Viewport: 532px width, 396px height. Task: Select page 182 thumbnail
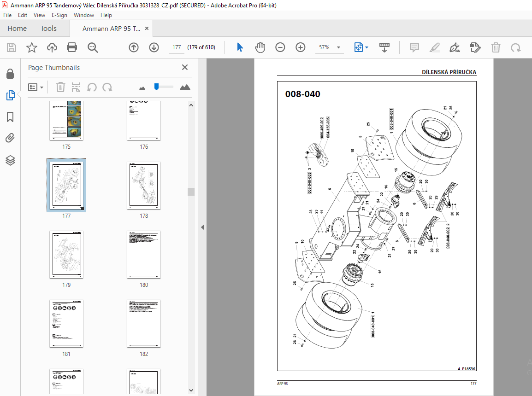click(x=144, y=324)
